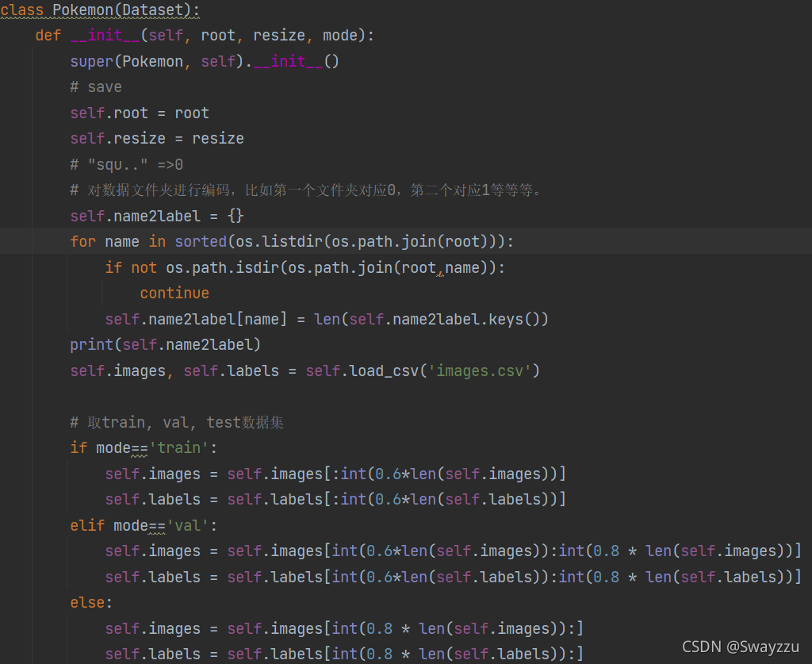
Task: Click the comment '# "squ.." =>0'
Action: pos(127,165)
